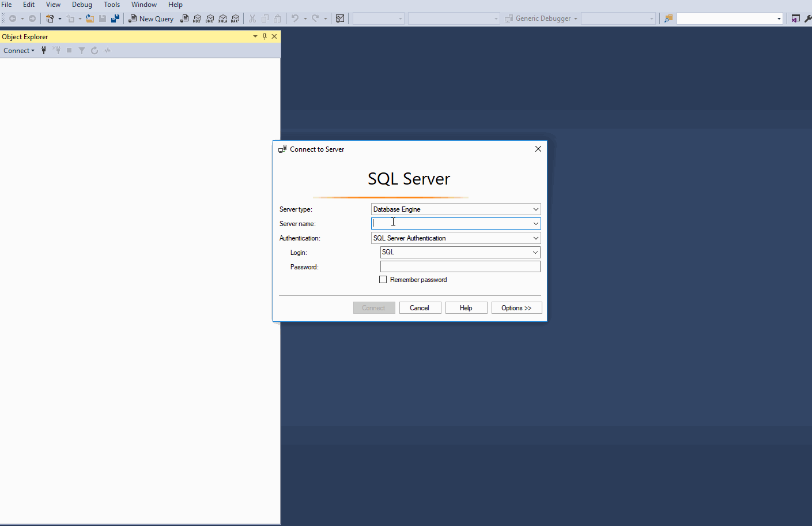Expand the Login dropdown arrow
Screen dimensions: 812x526
[x=535, y=253]
